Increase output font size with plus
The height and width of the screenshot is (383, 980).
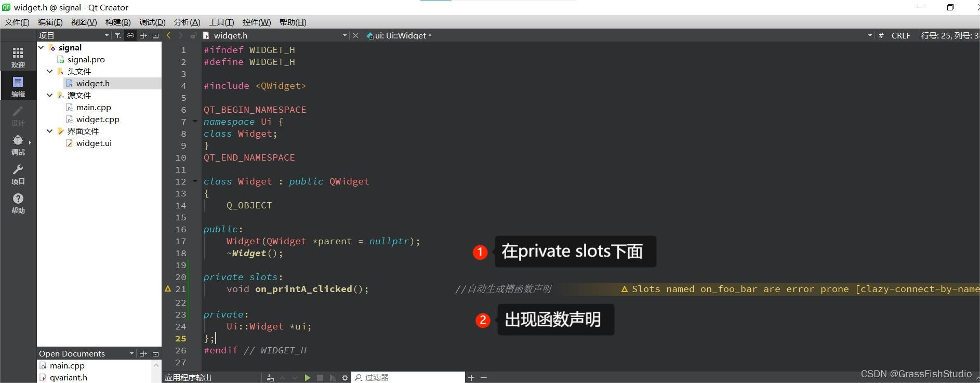coord(471,378)
